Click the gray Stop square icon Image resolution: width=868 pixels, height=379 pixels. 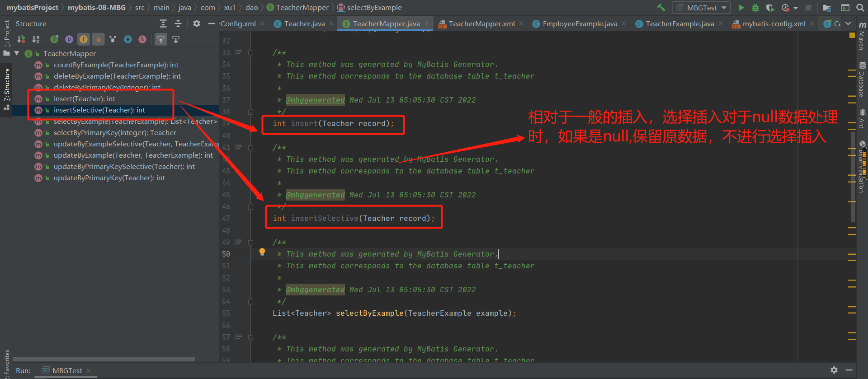tap(808, 8)
